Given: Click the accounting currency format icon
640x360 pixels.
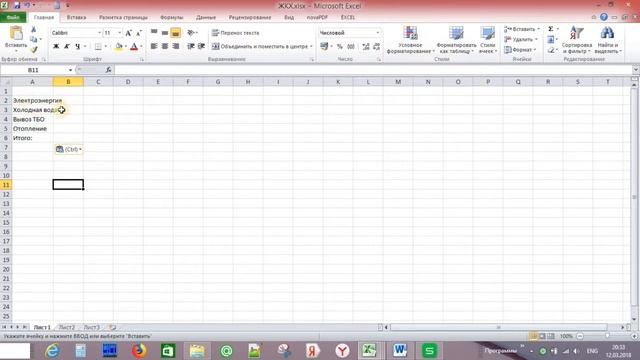Looking at the screenshot, I should (x=324, y=47).
